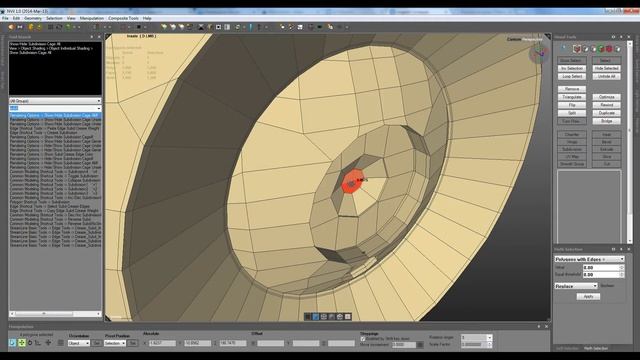Image resolution: width=640 pixels, height=360 pixels.
Task: Open the File menu
Action: click(x=5, y=18)
